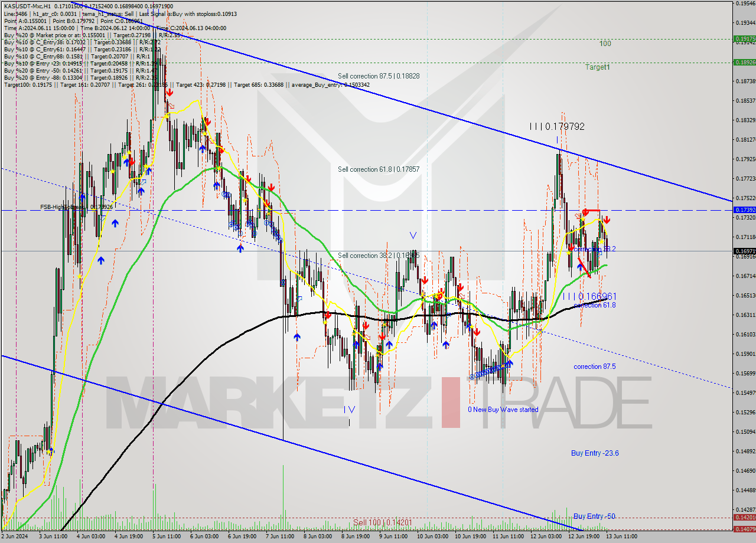Viewport: 756px width, 543px height.
Task: Click the 0.15091 price scale value
Action: [x=745, y=432]
